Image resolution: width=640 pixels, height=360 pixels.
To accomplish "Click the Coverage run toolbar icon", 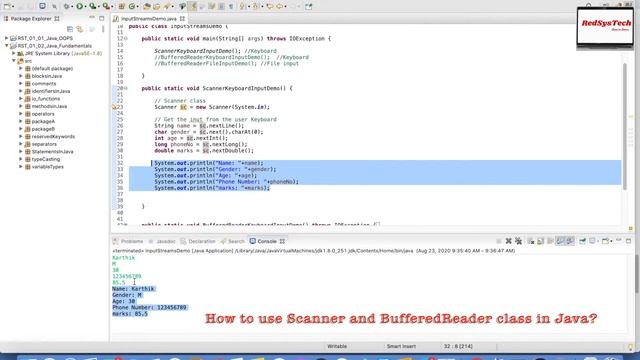I will (93, 6).
